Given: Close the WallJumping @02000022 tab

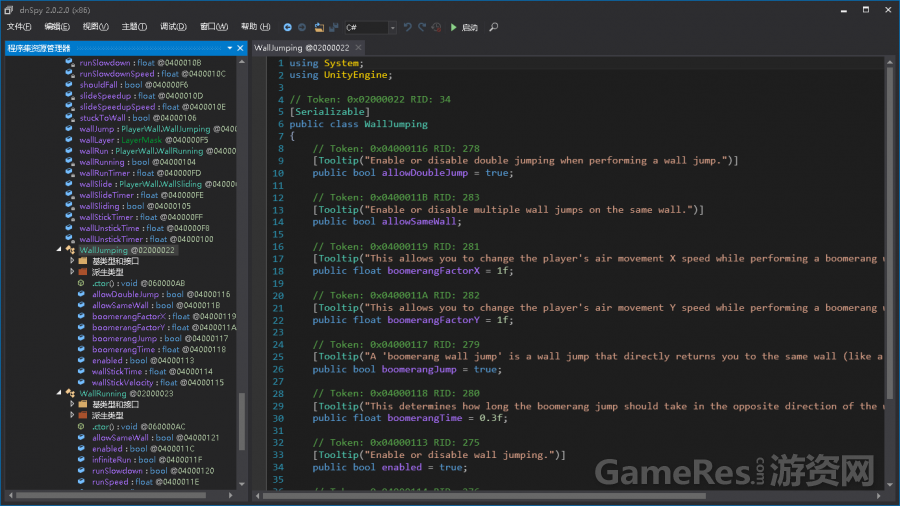Looking at the screenshot, I should click(358, 48).
